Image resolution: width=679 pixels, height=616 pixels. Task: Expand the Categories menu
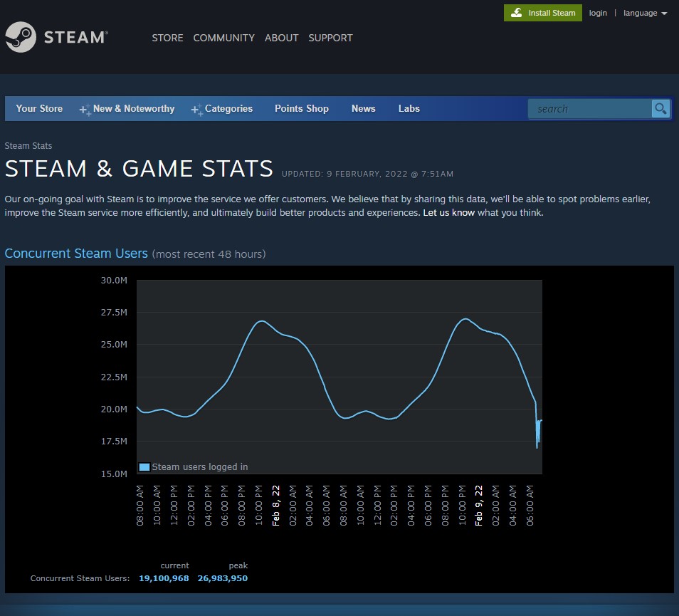click(x=228, y=109)
